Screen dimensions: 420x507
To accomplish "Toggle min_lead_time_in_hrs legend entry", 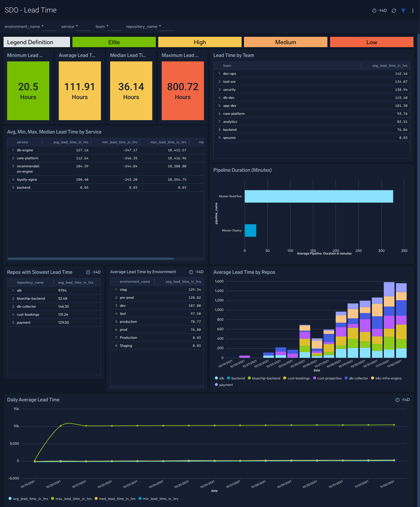I will pyautogui.click(x=158, y=499).
